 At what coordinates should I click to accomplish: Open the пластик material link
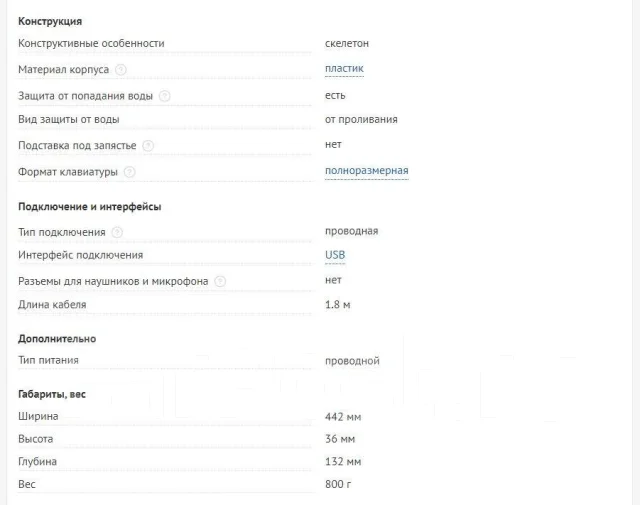point(344,69)
